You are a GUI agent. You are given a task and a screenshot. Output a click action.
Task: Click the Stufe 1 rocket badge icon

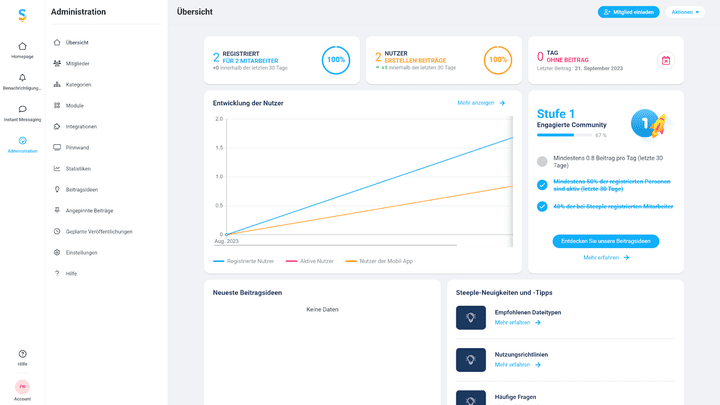649,123
